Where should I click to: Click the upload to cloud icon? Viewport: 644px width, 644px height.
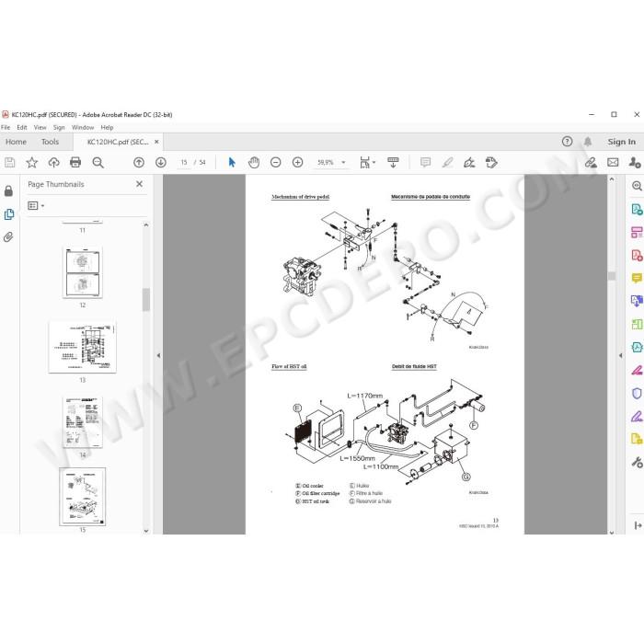pyautogui.click(x=53, y=163)
